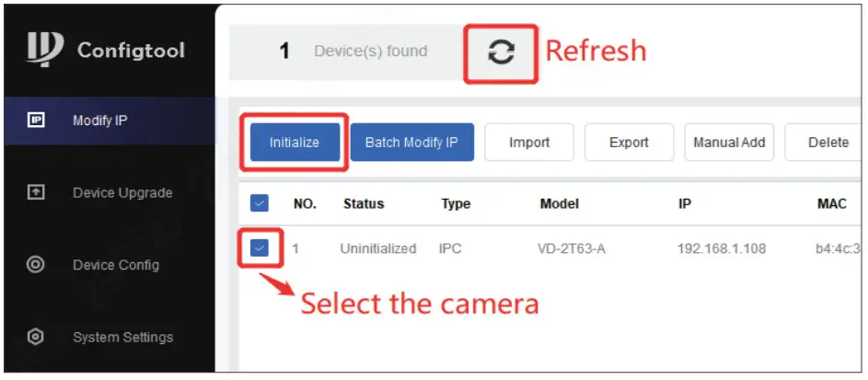This screenshot has height=380, width=868.
Task: Click the refresh devices icon
Action: click(500, 52)
